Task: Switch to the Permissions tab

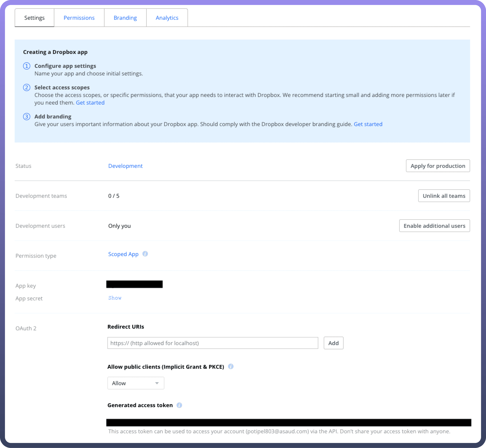Action: click(x=79, y=18)
